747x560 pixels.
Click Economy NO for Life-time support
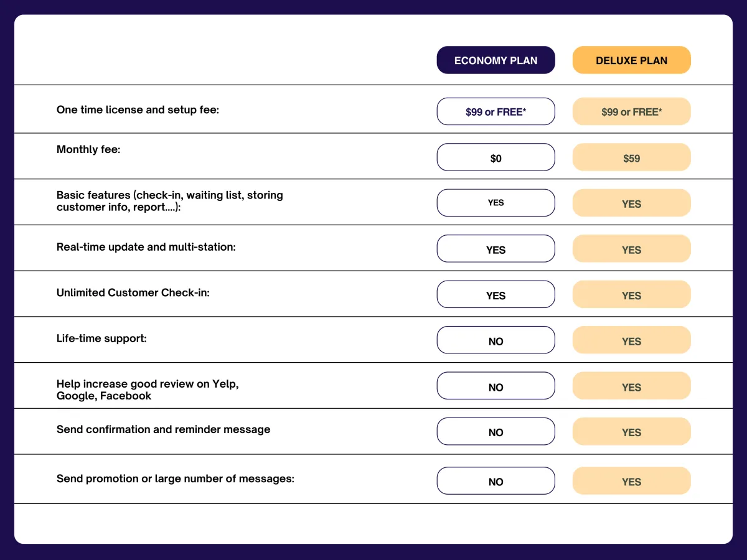tap(496, 341)
